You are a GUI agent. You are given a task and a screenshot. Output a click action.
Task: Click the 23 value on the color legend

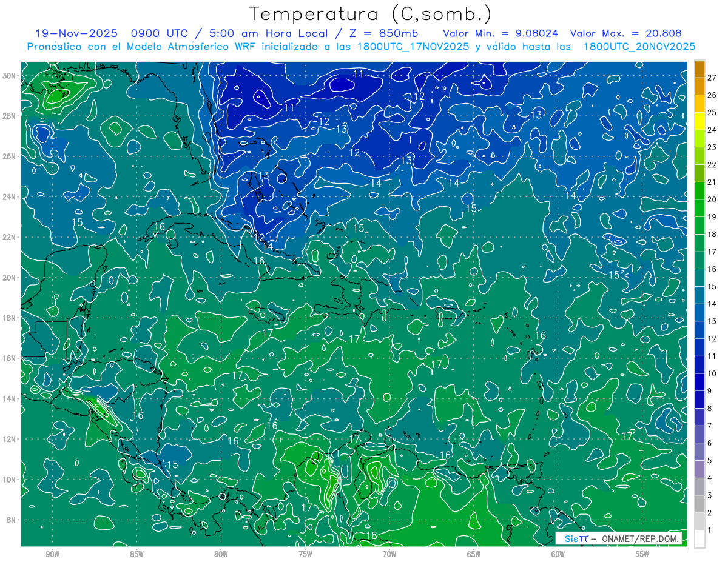pyautogui.click(x=712, y=147)
